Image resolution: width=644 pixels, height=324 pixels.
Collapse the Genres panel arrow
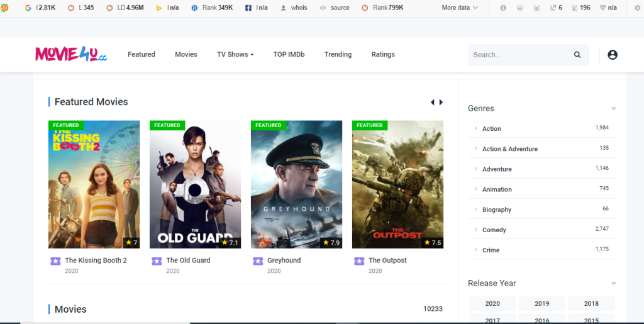point(614,109)
